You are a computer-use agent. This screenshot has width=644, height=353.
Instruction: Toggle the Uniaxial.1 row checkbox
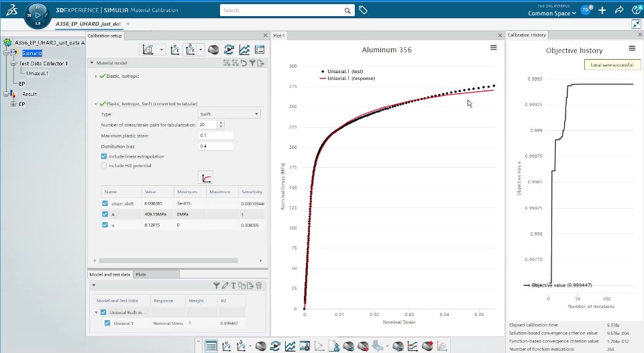pos(107,323)
